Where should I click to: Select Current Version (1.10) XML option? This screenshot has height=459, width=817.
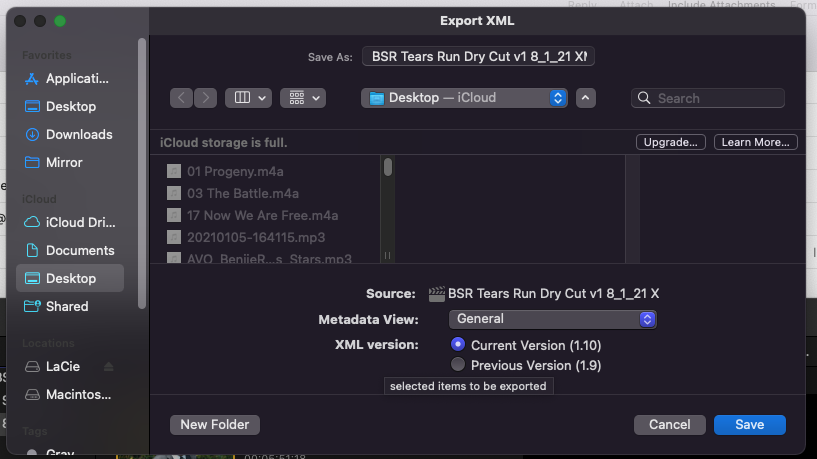(458, 345)
